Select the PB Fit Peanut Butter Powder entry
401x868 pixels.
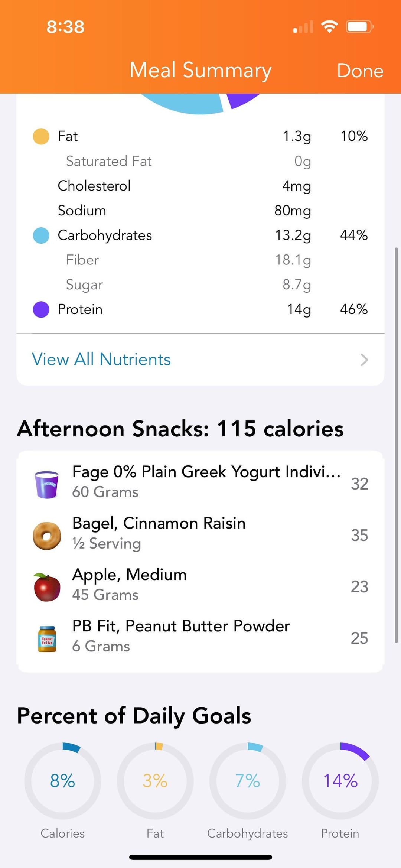point(181,636)
